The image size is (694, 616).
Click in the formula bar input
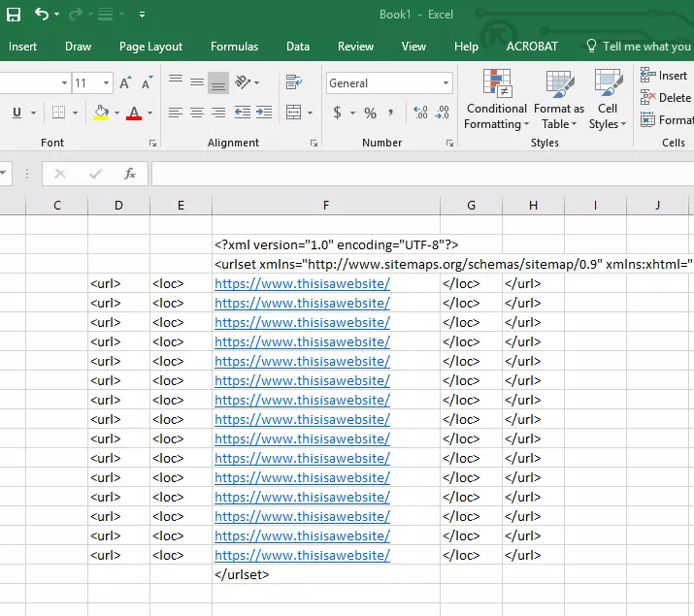[417, 174]
